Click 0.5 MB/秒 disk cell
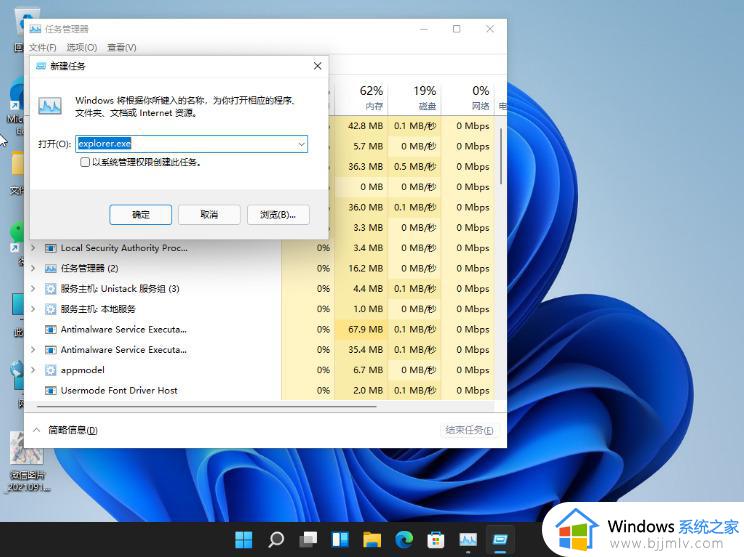 [x=415, y=167]
